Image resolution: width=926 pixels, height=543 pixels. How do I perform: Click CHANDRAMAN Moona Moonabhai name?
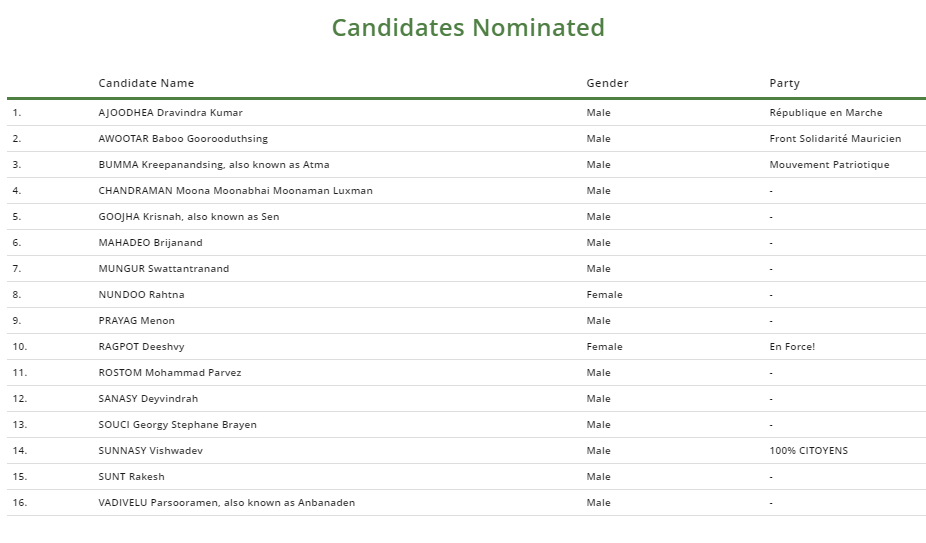[235, 191]
